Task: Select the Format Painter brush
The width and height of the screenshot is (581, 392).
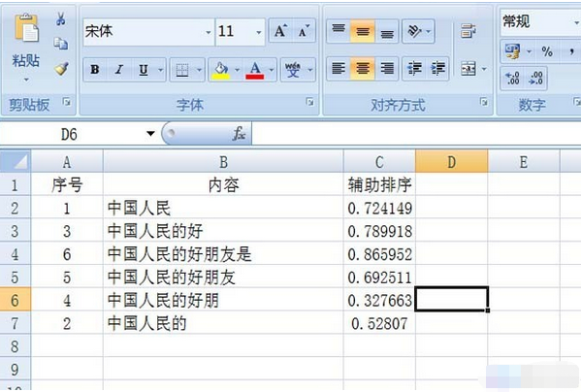Action: [61, 69]
